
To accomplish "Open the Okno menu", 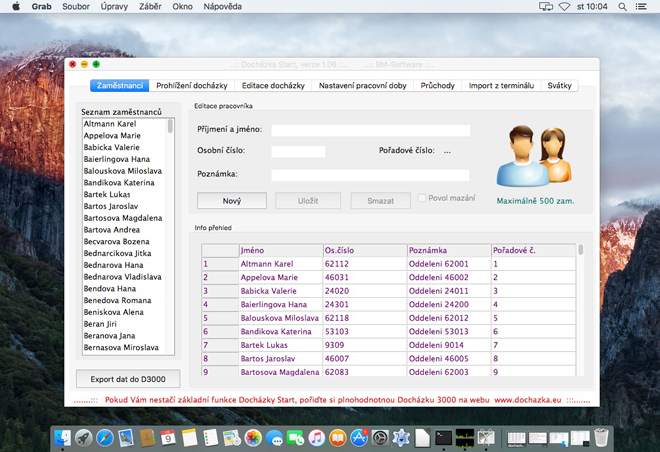I will [x=182, y=6].
